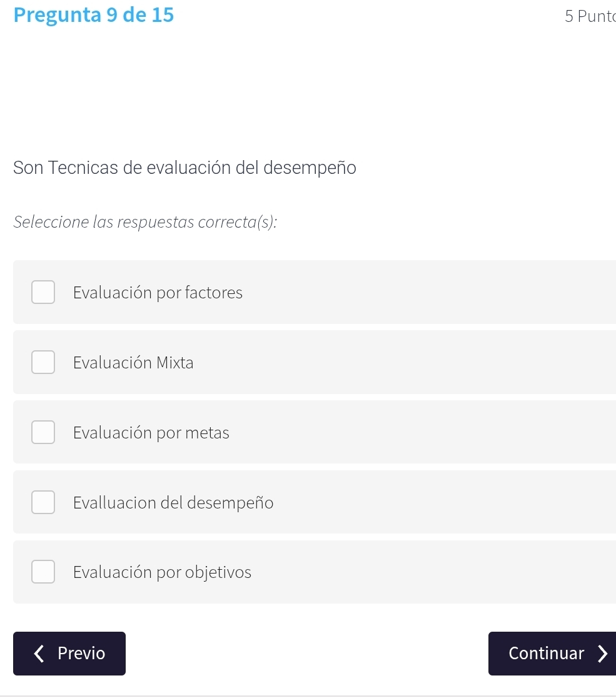Toggle the 'Evalluacion del desempeño' checkbox
Image resolution: width=616 pixels, height=698 pixels.
(43, 503)
